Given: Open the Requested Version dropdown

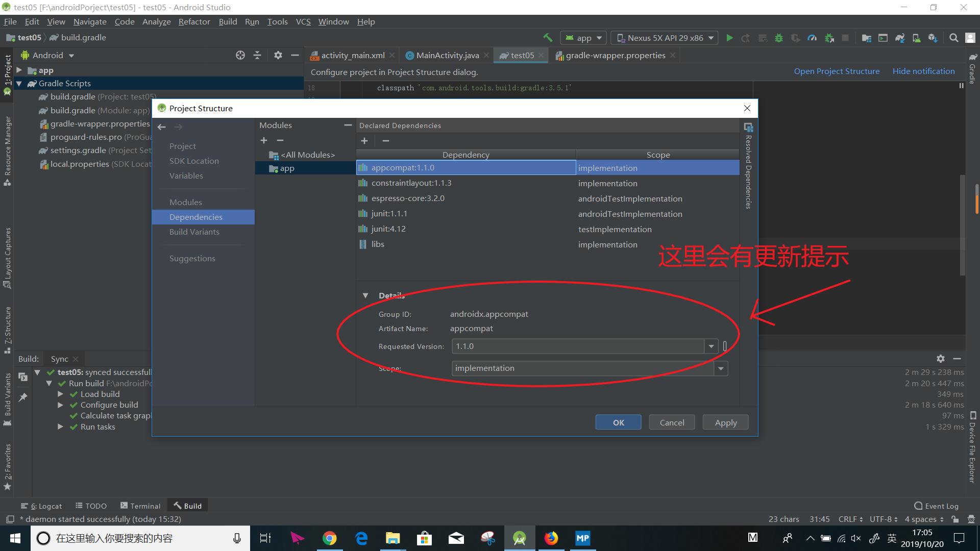Looking at the screenshot, I should (711, 346).
